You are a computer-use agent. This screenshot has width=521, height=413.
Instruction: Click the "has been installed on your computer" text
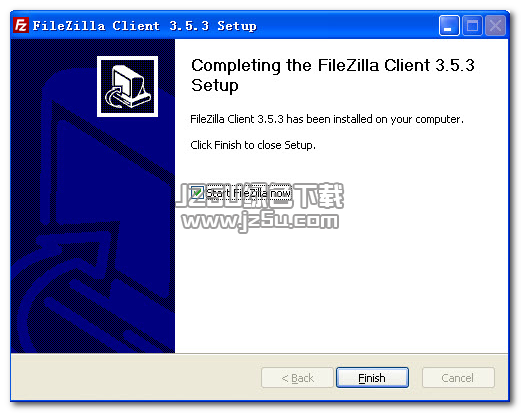375,119
